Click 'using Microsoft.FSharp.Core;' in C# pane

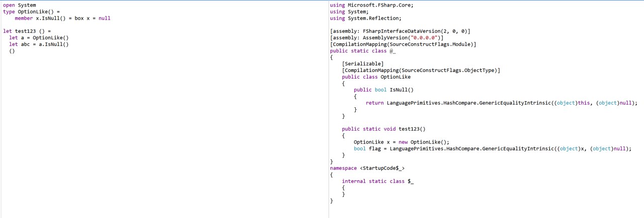(x=372, y=5)
